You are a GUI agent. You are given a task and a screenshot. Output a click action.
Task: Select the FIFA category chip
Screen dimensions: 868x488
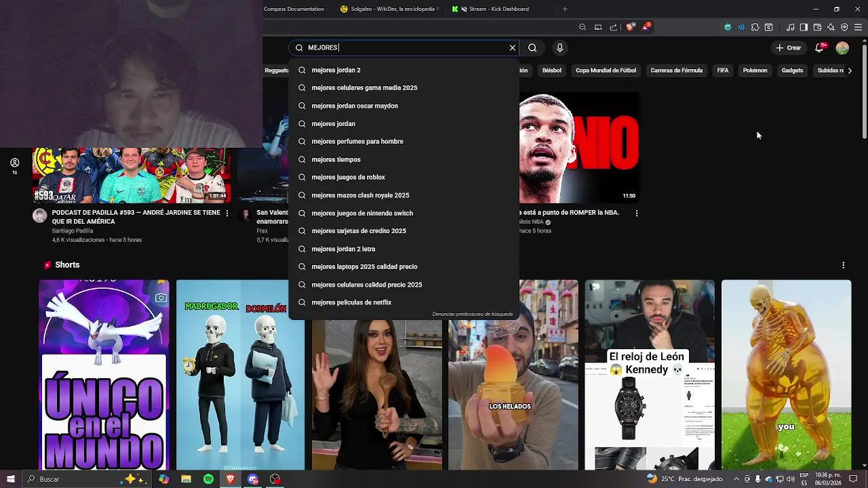723,70
